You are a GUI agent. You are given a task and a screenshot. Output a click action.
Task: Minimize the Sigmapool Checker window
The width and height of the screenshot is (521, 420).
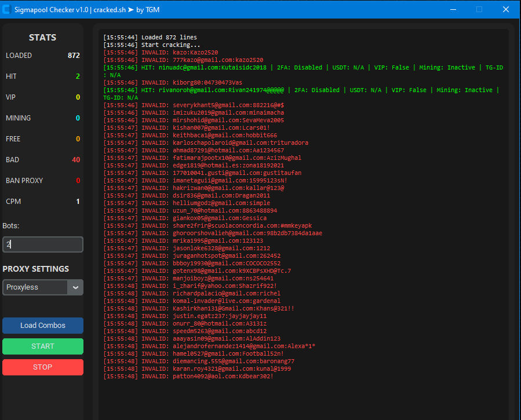click(x=453, y=9)
